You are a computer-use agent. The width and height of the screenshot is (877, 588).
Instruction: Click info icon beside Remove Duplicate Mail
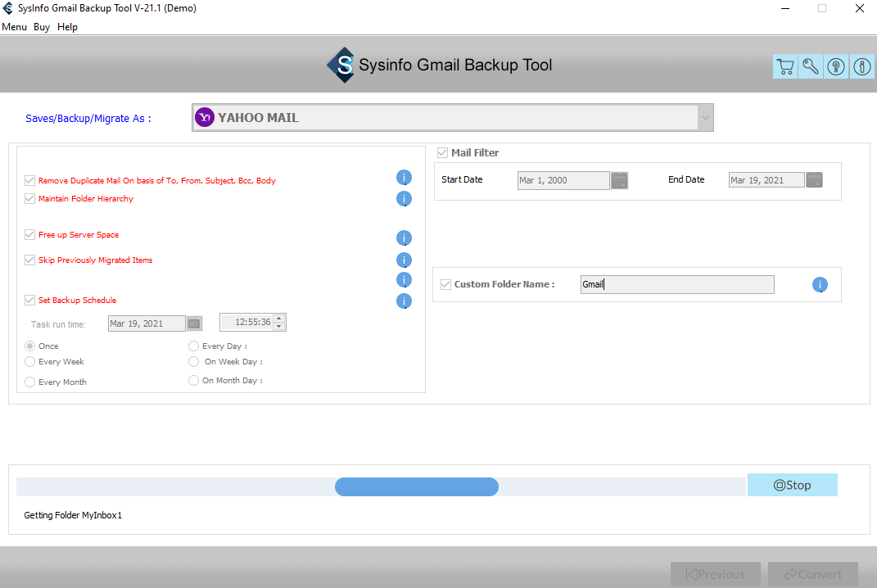pos(404,178)
